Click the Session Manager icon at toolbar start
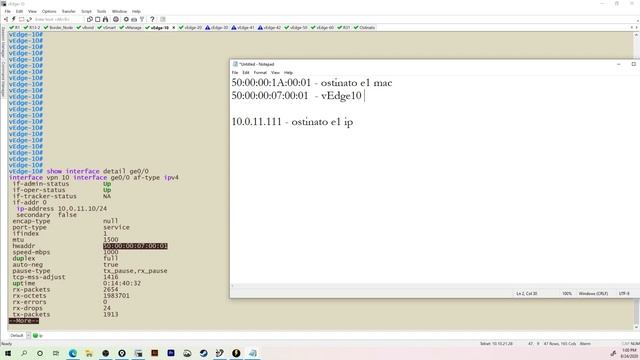The image size is (640, 360). pyautogui.click(x=6, y=19)
